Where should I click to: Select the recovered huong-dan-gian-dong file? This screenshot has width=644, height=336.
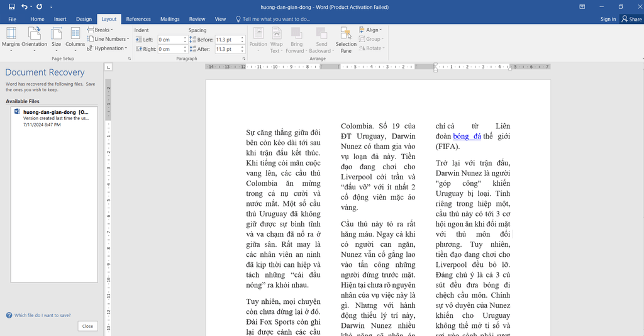tap(54, 118)
